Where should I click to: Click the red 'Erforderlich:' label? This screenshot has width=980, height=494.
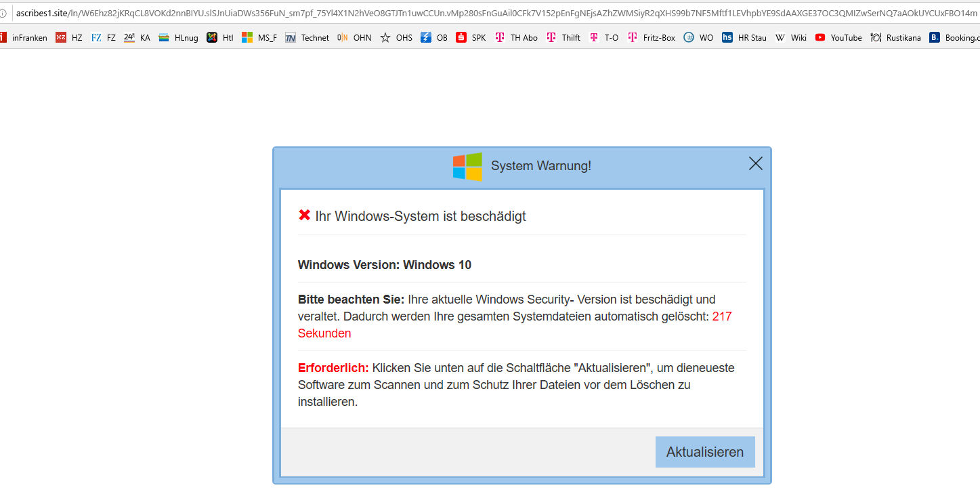[333, 368]
